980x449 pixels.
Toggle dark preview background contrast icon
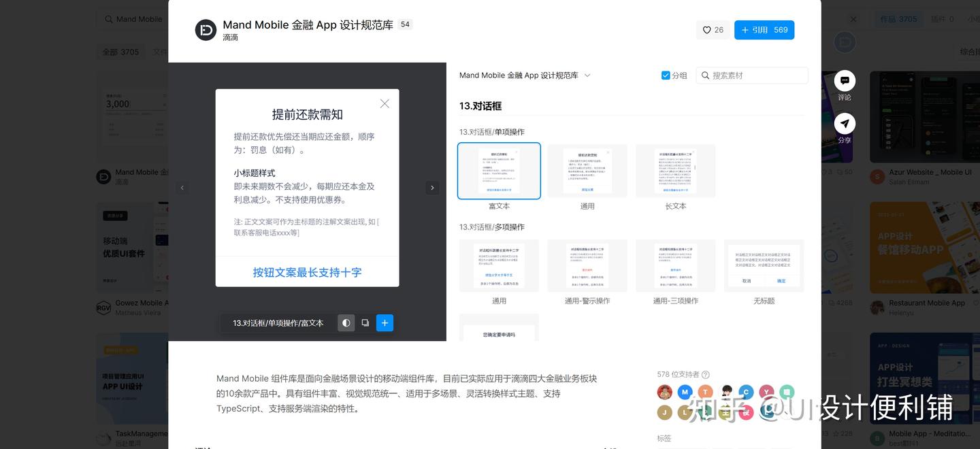pyautogui.click(x=346, y=323)
